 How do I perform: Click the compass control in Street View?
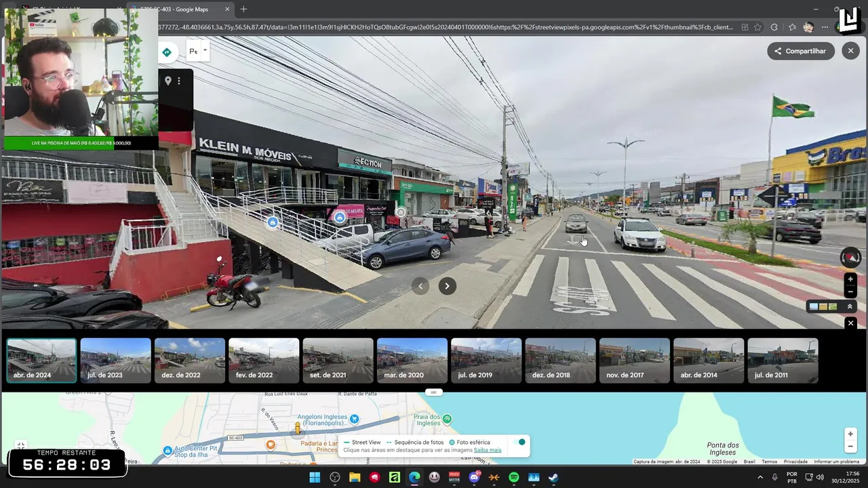[x=850, y=258]
